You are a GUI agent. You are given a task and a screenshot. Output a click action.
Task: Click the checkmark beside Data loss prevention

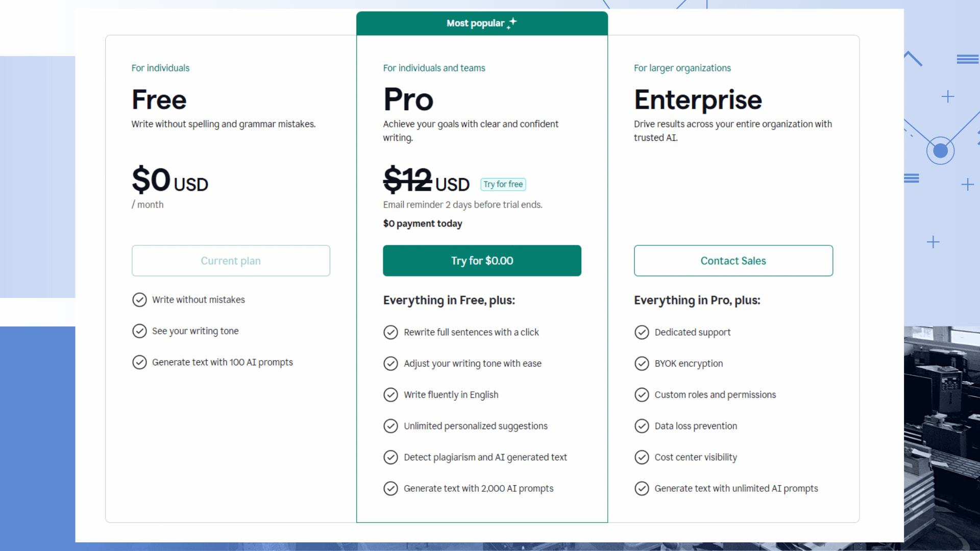(x=642, y=426)
